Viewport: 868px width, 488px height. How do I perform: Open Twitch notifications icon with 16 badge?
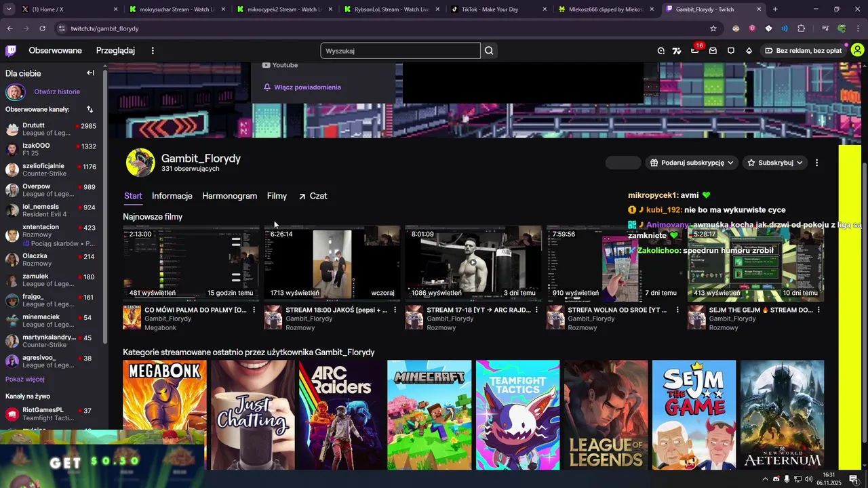click(x=695, y=50)
